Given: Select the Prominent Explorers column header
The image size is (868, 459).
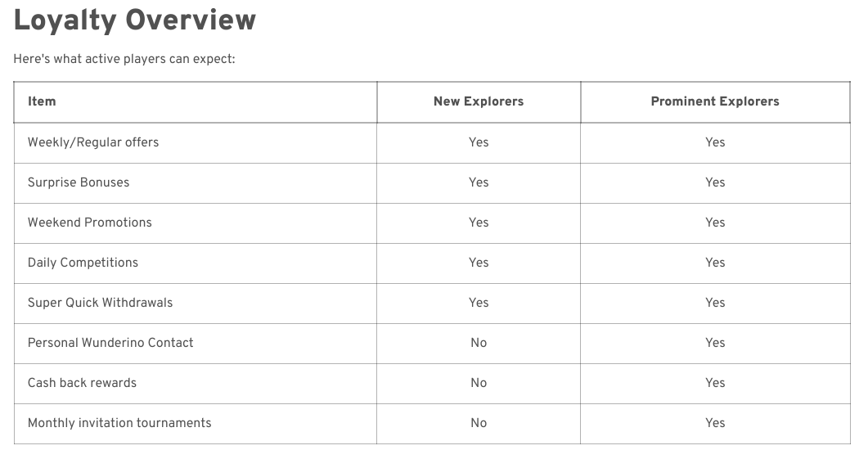Looking at the screenshot, I should [x=715, y=101].
